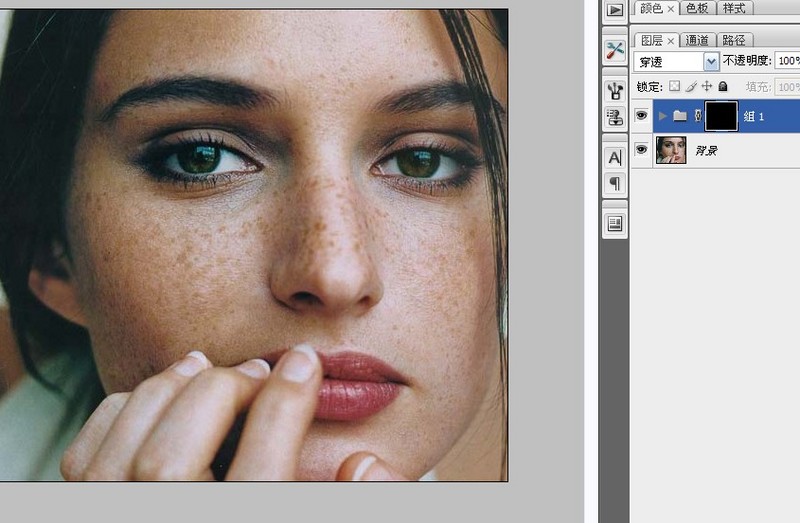Switch to the 通道 tab

pos(698,40)
